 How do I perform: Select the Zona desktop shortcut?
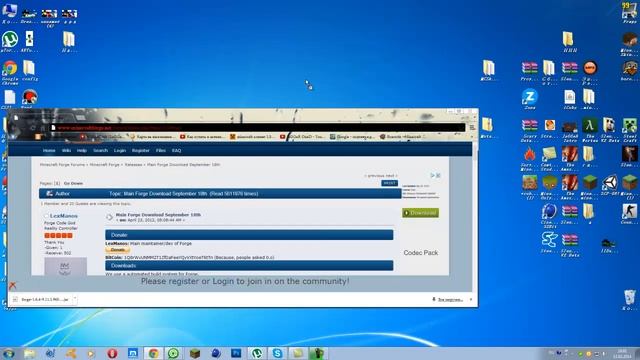529,99
